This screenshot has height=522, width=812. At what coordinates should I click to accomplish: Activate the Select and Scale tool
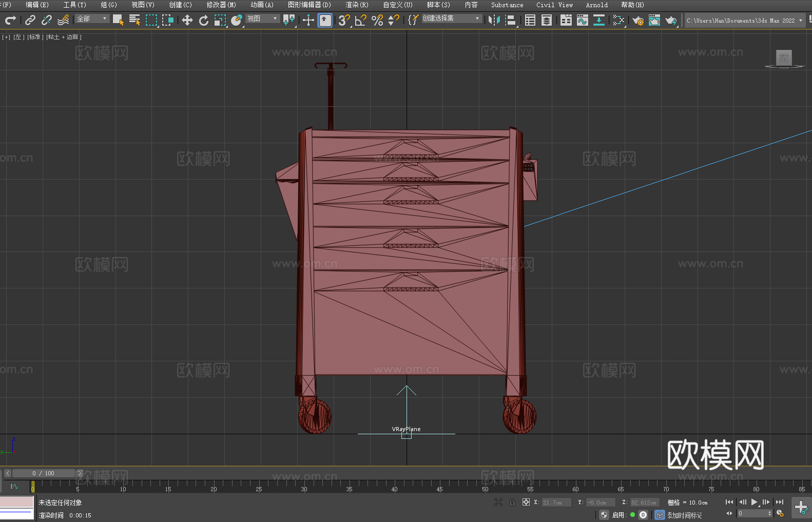tap(220, 20)
